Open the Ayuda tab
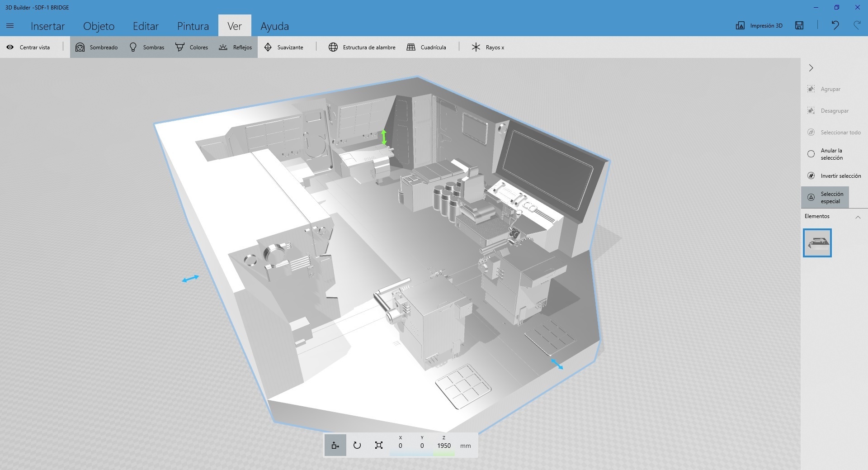The width and height of the screenshot is (868, 470). point(274,26)
